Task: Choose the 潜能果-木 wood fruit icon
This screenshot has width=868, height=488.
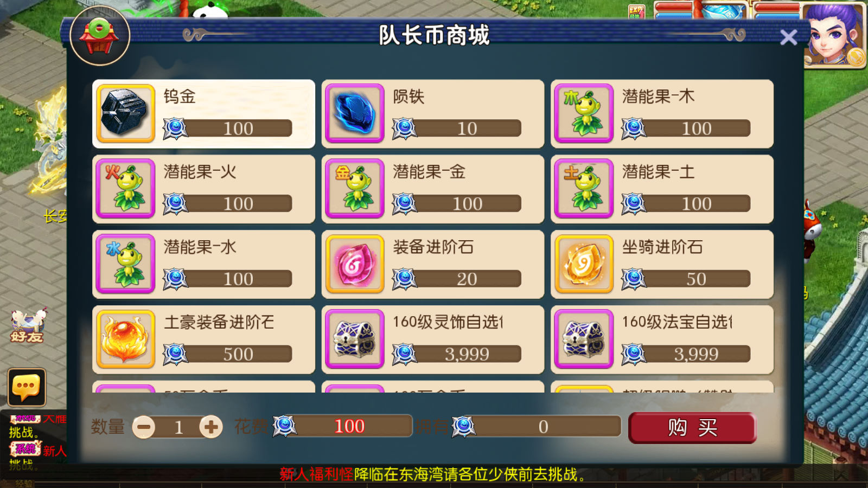Action: (584, 113)
